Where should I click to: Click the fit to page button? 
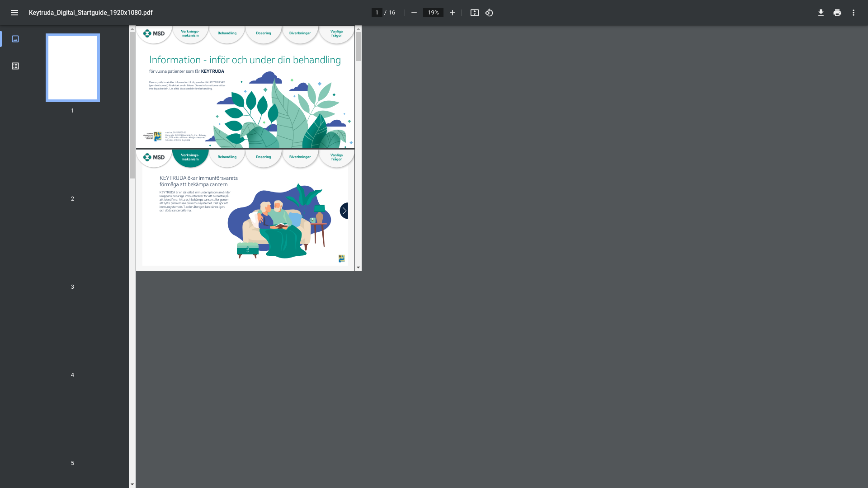(475, 13)
